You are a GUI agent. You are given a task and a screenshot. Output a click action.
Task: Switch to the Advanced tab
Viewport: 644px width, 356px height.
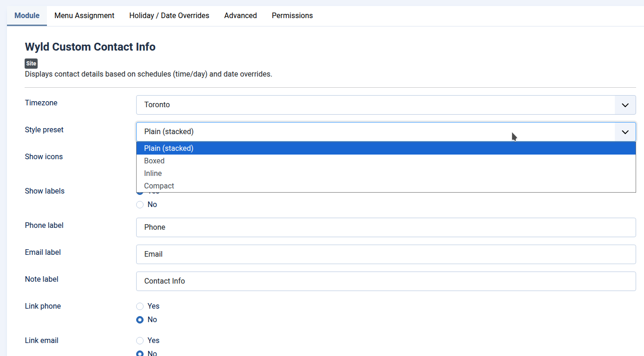(240, 15)
